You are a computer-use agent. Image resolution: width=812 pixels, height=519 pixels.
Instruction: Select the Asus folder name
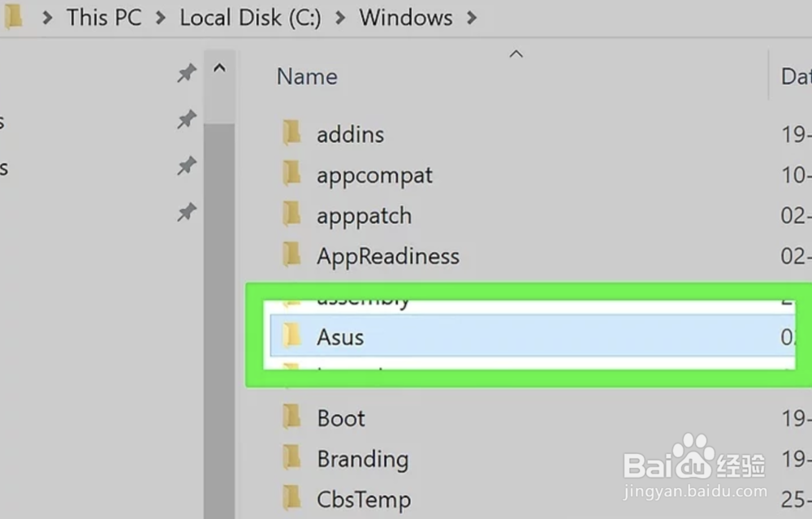click(340, 337)
